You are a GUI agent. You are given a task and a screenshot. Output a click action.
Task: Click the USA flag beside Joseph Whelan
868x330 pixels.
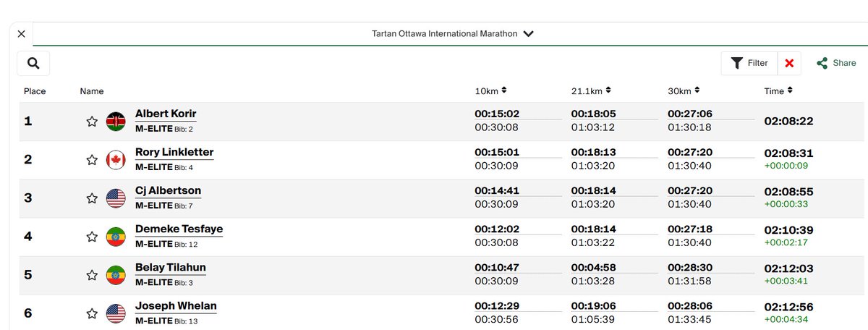click(116, 313)
